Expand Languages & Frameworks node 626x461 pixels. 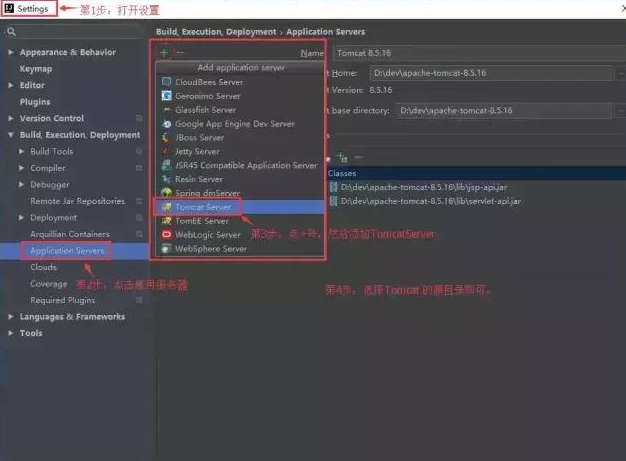point(11,317)
